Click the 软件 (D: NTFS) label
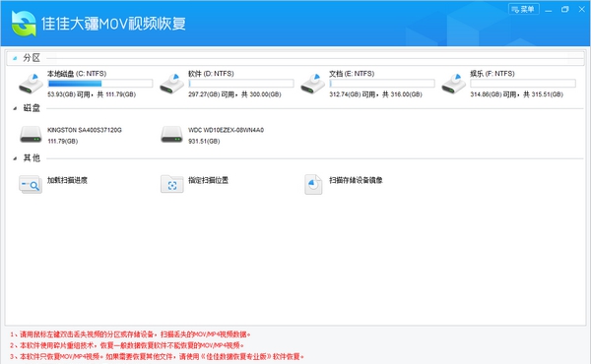The width and height of the screenshot is (591, 364). (x=211, y=74)
